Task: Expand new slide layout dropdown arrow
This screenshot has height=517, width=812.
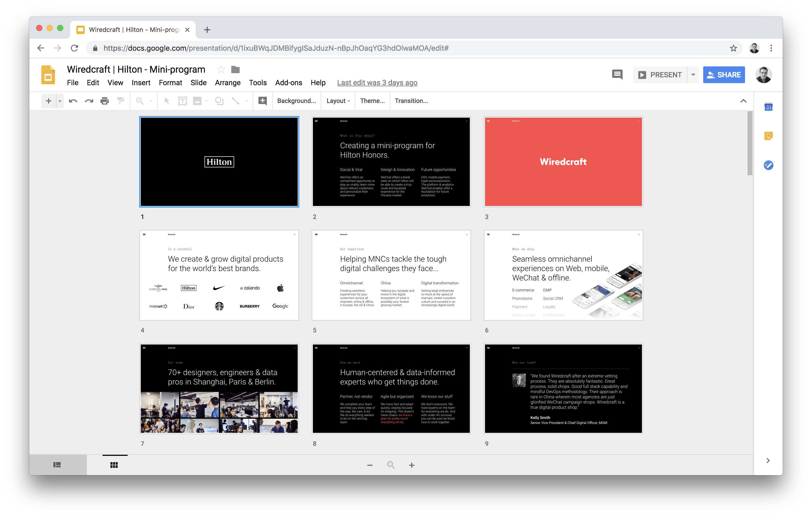Action: (x=60, y=101)
